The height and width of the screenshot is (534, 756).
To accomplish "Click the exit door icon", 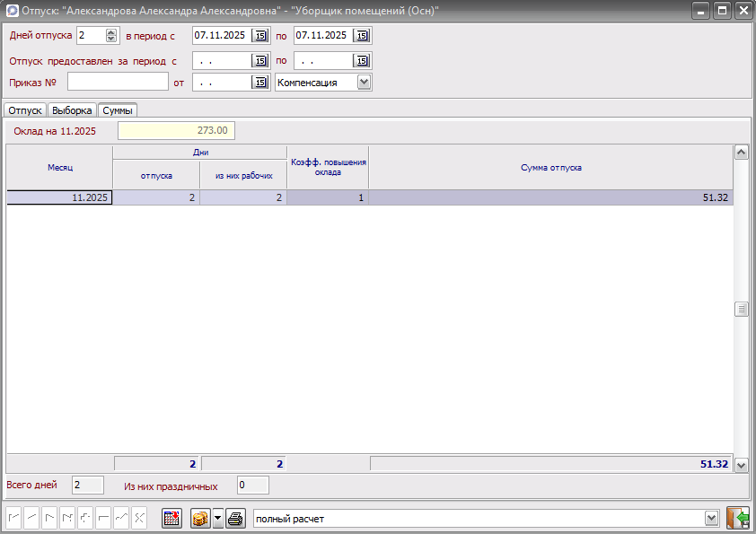I will 738,519.
